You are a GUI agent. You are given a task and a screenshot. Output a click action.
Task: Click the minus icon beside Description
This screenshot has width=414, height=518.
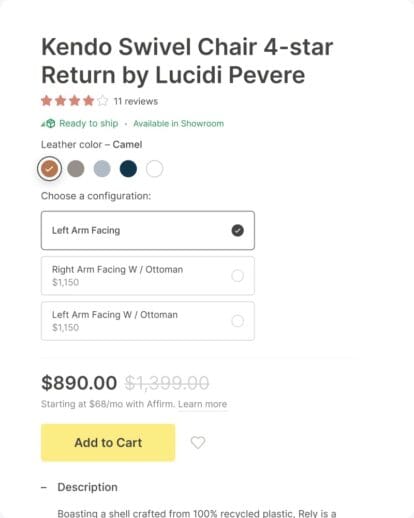coord(44,487)
